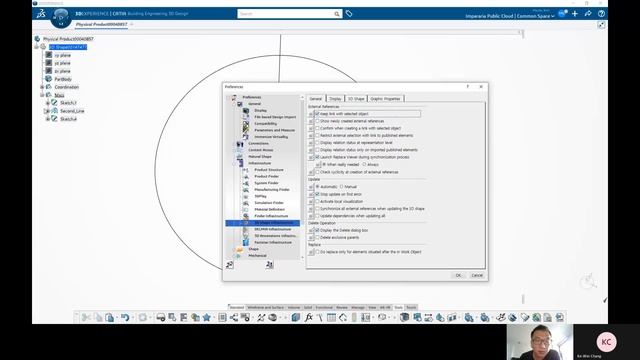Expand the last Sketch node in tree
This screenshot has height=360, width=640.
coord(47,119)
